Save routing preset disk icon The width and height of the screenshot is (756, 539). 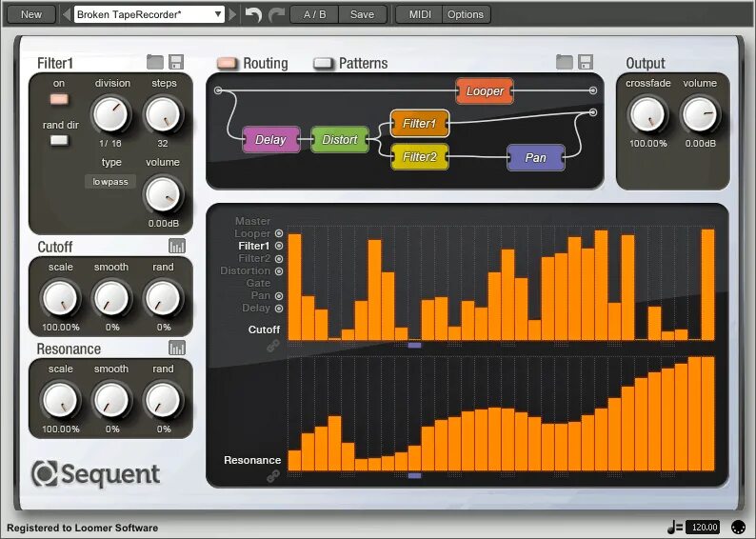point(586,62)
